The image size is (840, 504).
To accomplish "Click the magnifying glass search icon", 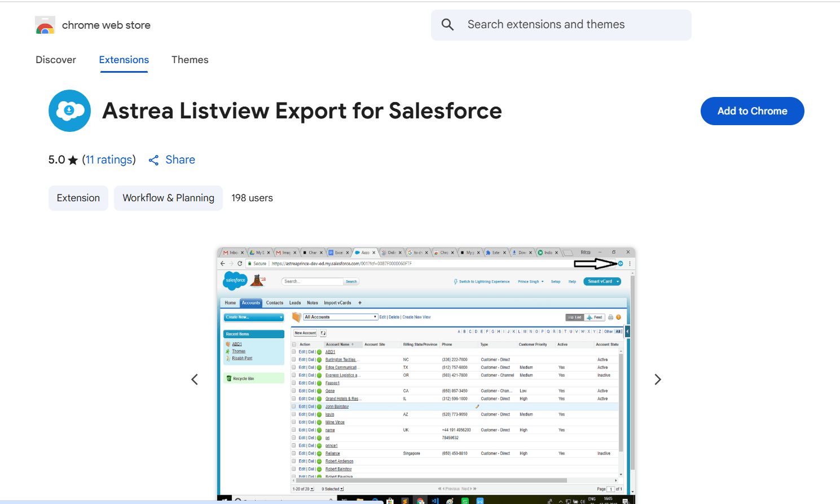I will [x=447, y=25].
